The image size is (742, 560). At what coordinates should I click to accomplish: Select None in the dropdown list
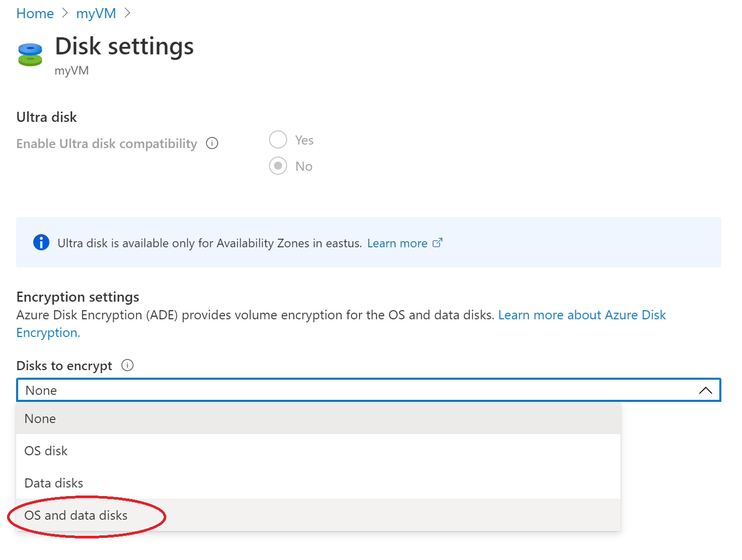pos(39,418)
